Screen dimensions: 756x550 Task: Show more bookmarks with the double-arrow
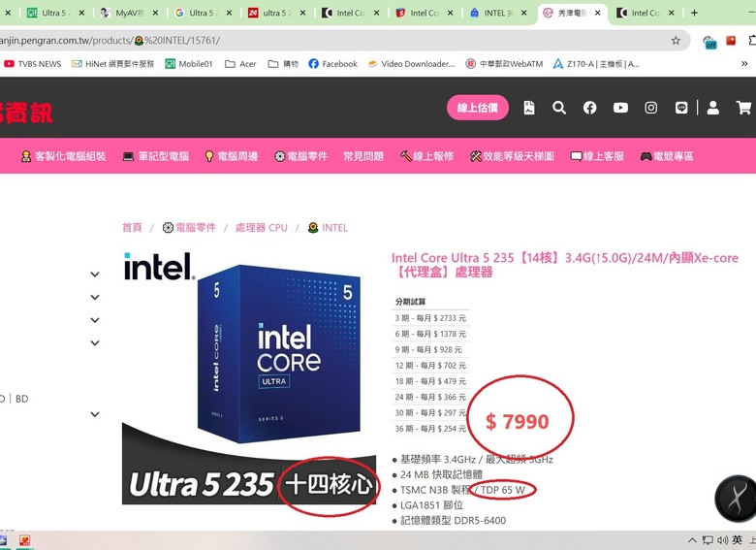[x=744, y=64]
